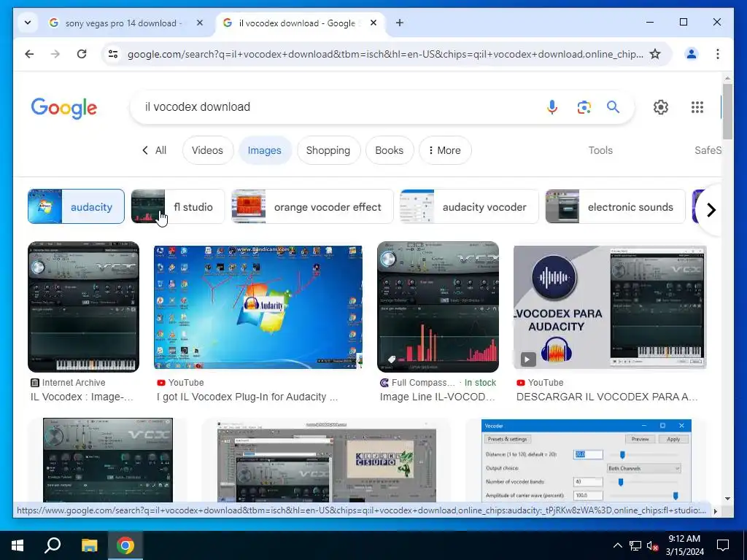Go back to the previous page
The height and width of the screenshot is (560, 747).
coord(29,54)
